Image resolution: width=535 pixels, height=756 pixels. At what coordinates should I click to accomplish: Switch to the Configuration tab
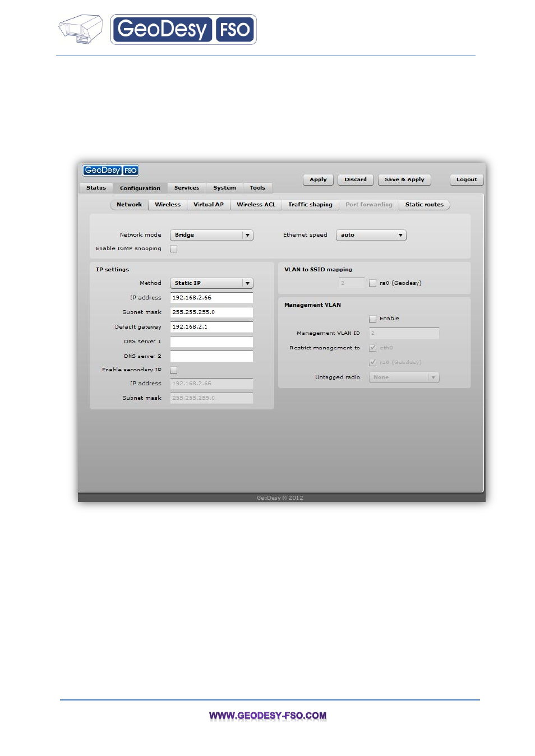click(140, 188)
